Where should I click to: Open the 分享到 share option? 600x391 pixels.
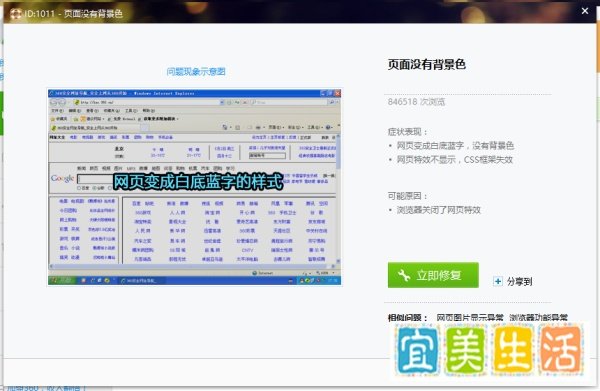pos(519,282)
